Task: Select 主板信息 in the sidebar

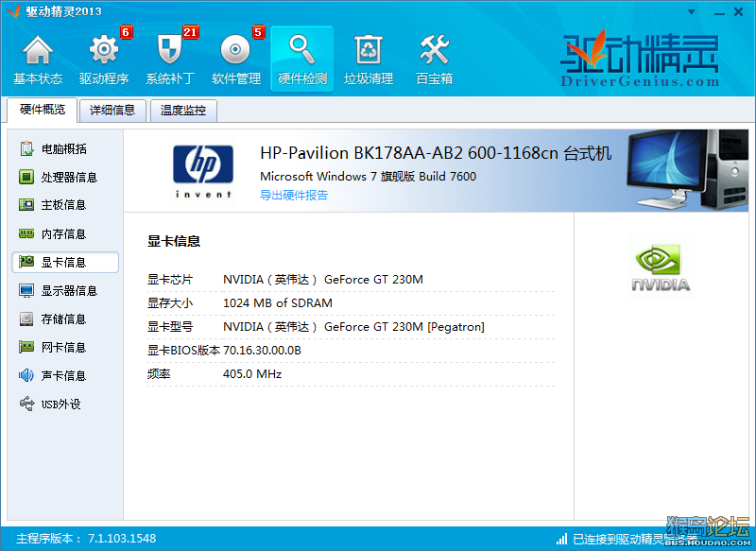Action: click(65, 205)
